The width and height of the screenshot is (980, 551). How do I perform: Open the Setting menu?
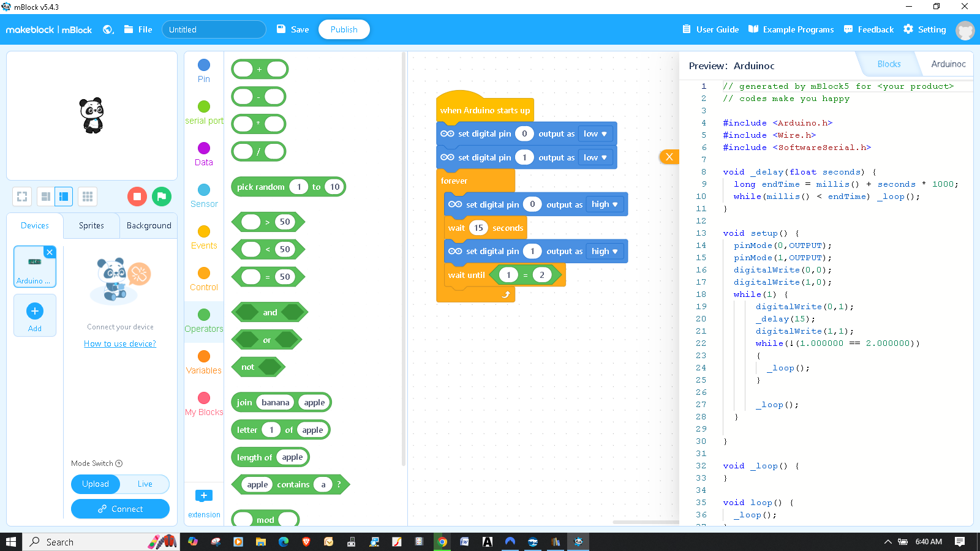[925, 29]
